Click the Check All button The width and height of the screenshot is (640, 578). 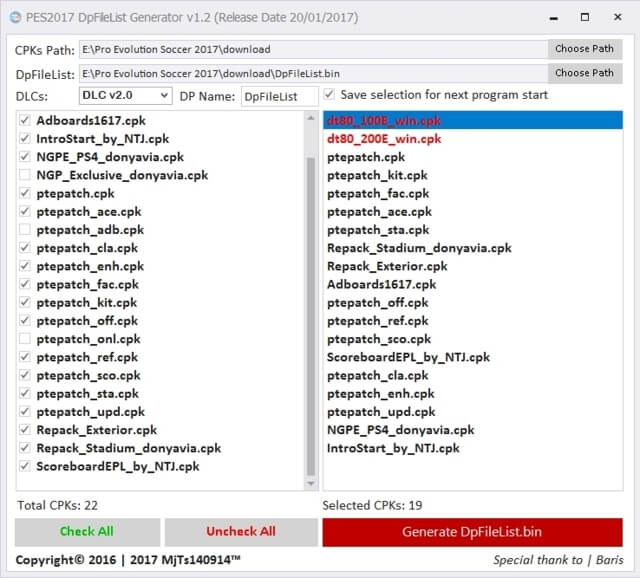[87, 531]
